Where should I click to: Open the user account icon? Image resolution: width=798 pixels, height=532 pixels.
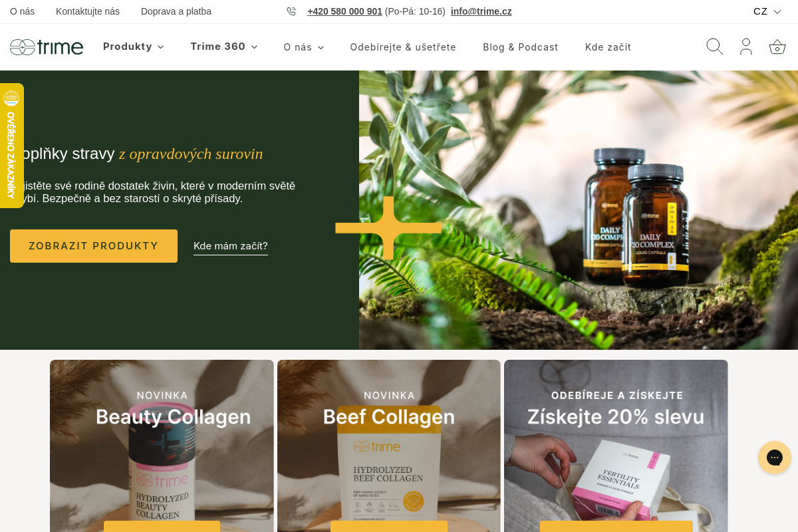click(x=746, y=47)
